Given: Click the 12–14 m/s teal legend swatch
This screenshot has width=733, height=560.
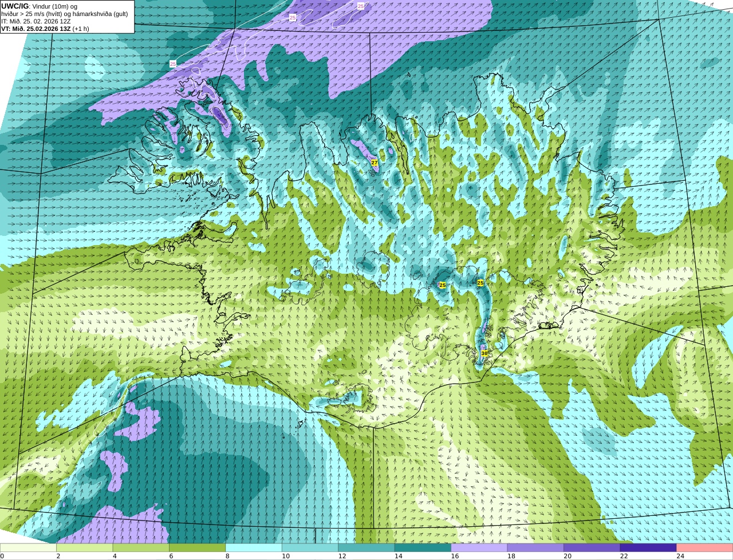Looking at the screenshot, I should (x=366, y=547).
